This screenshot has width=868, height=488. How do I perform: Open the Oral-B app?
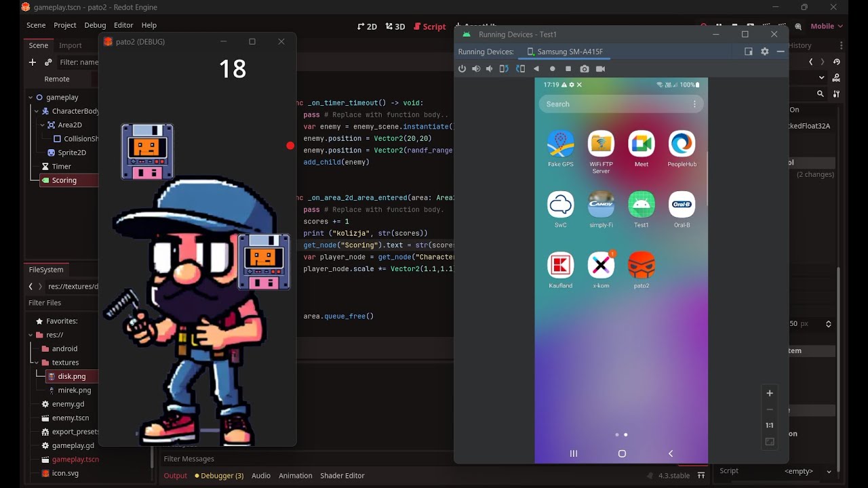click(682, 209)
